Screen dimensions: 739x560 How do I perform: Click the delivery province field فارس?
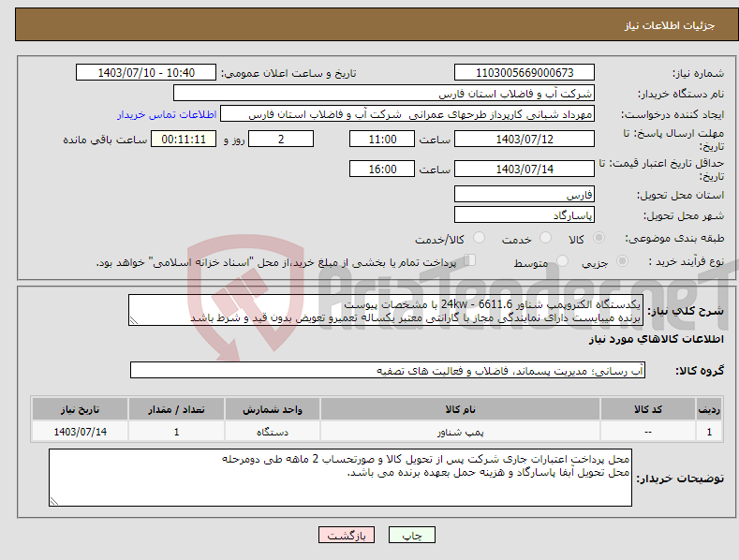coord(525,194)
